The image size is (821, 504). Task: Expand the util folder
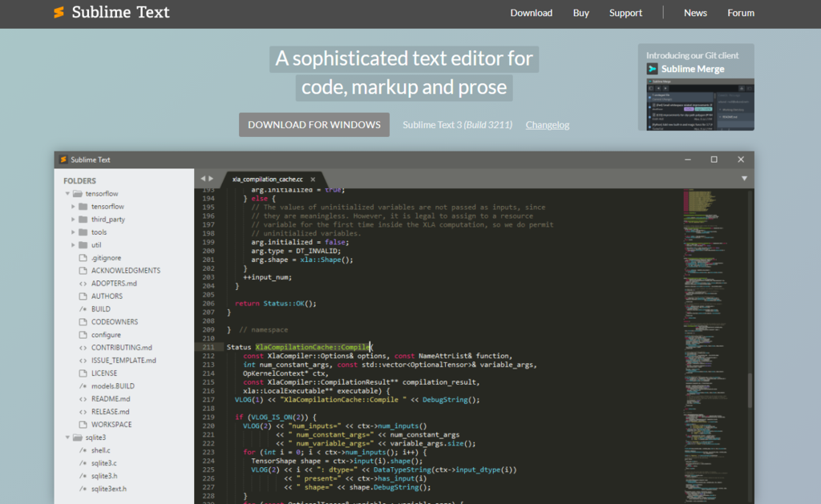75,244
